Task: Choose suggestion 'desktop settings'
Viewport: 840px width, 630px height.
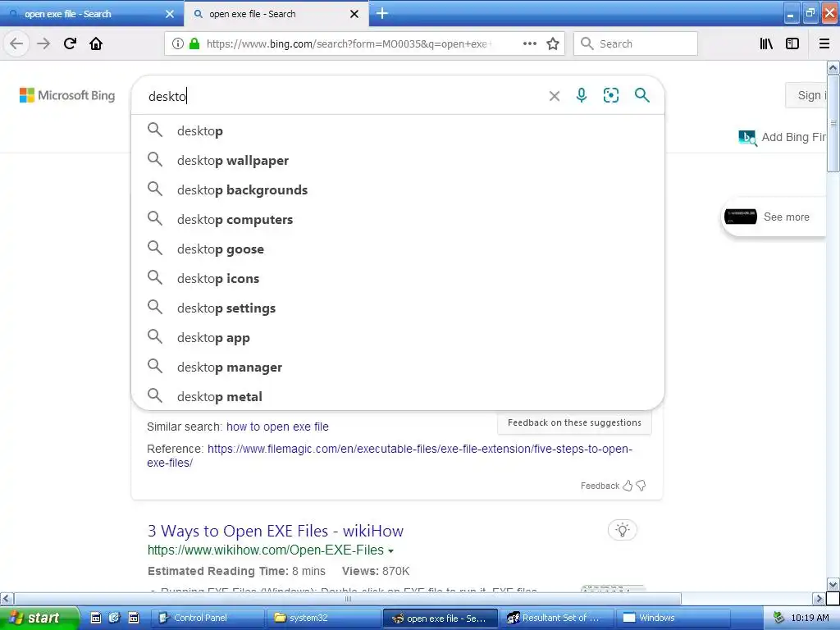Action: click(x=398, y=308)
